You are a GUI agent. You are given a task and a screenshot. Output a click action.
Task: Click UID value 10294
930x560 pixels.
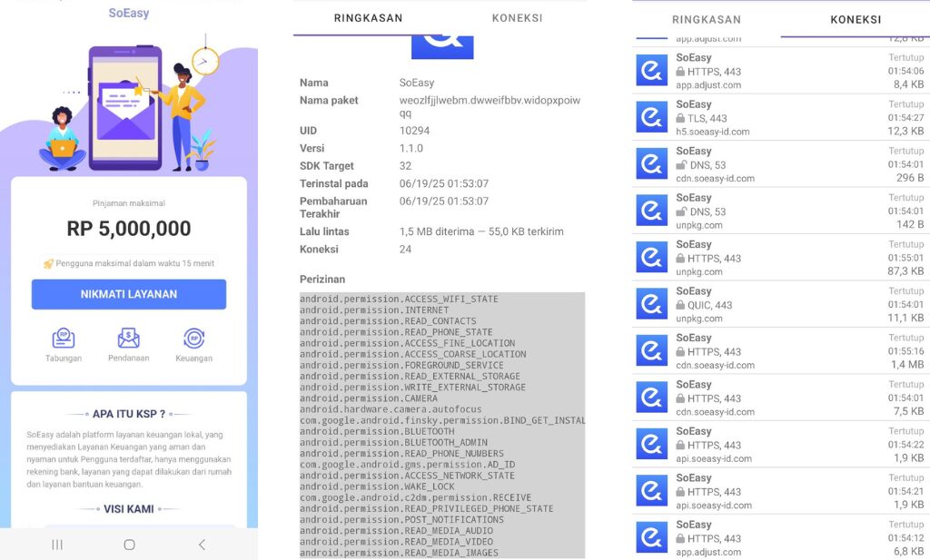coord(414,131)
